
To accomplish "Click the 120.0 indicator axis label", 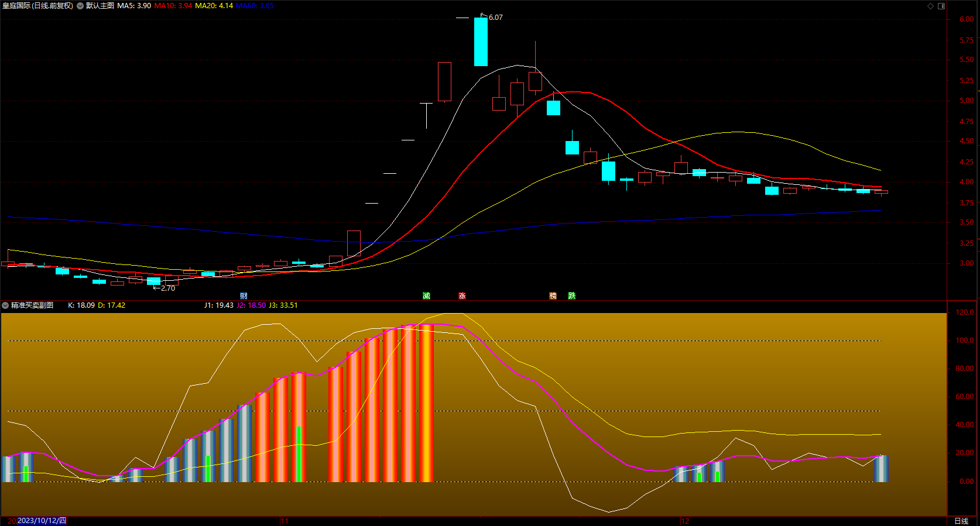I will (x=965, y=312).
